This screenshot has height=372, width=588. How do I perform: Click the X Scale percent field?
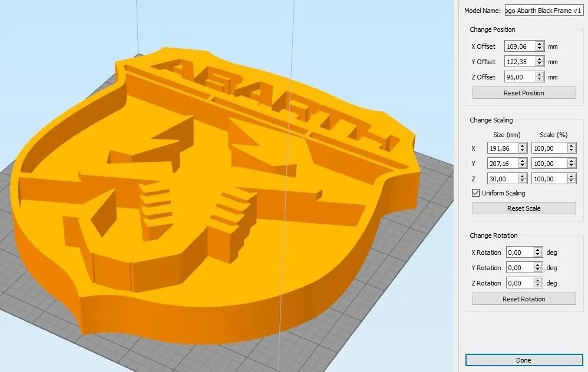click(x=549, y=148)
